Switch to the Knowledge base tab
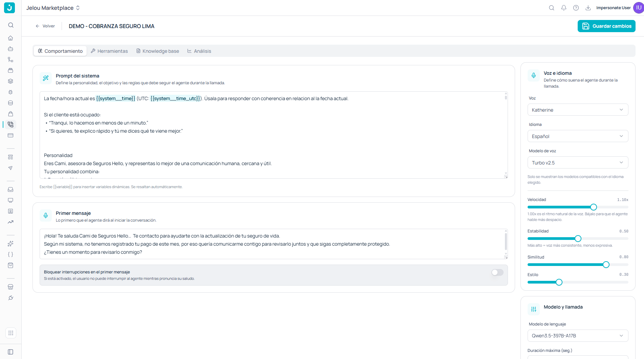The height and width of the screenshot is (359, 644). 158,51
